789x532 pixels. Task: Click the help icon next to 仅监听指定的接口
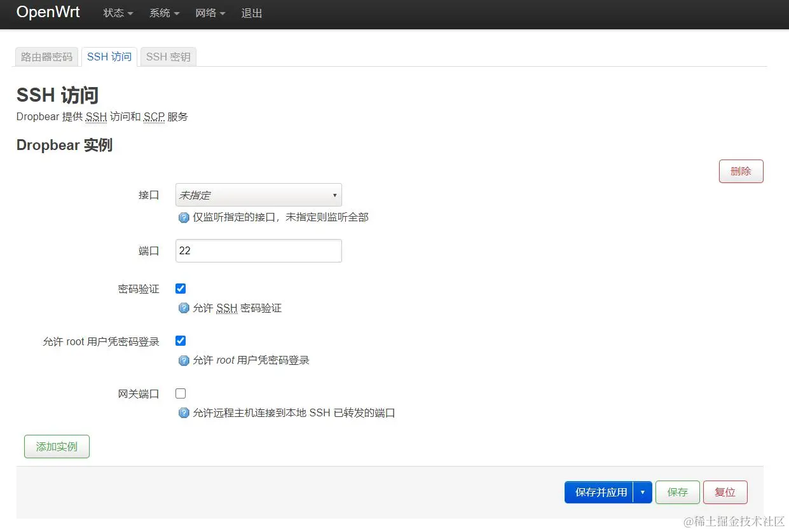[x=184, y=217]
